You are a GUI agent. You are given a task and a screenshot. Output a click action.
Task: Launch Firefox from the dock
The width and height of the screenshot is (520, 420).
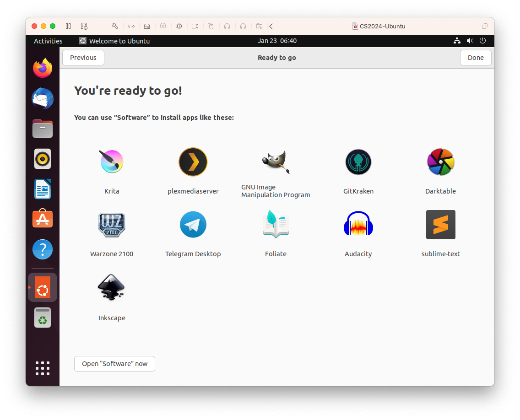[x=43, y=69]
